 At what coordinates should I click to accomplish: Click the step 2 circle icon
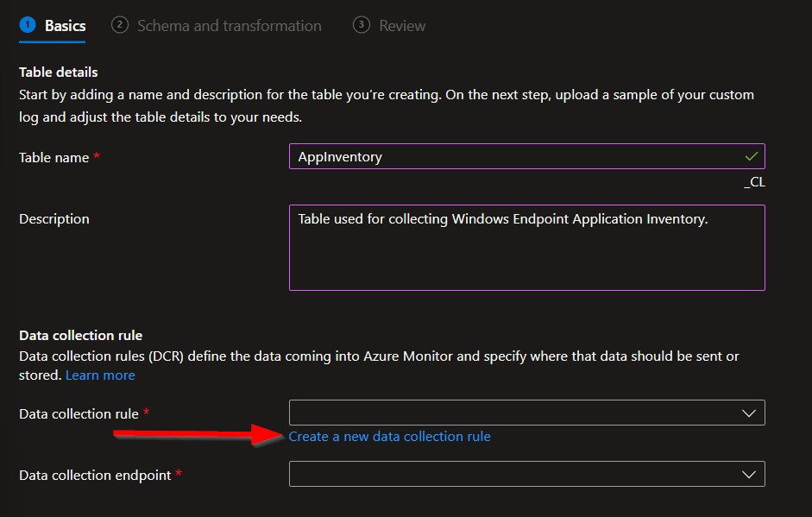pos(120,25)
